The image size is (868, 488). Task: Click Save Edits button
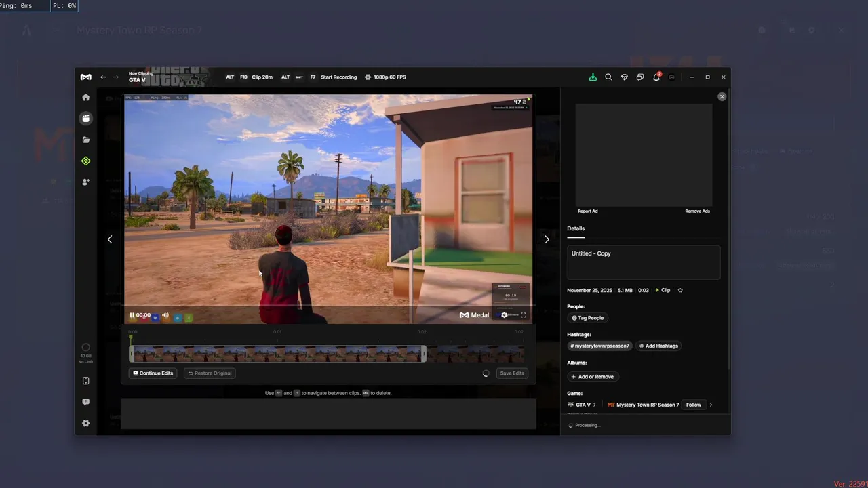[512, 373]
